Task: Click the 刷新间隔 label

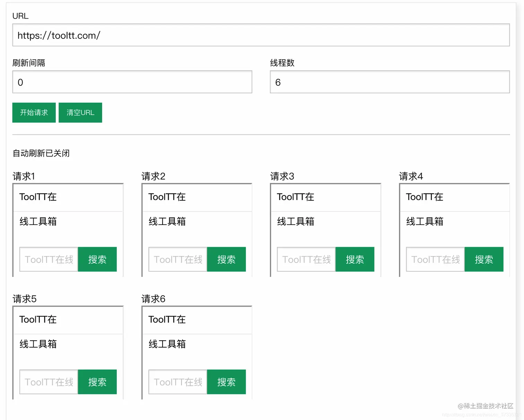Action: 29,63
